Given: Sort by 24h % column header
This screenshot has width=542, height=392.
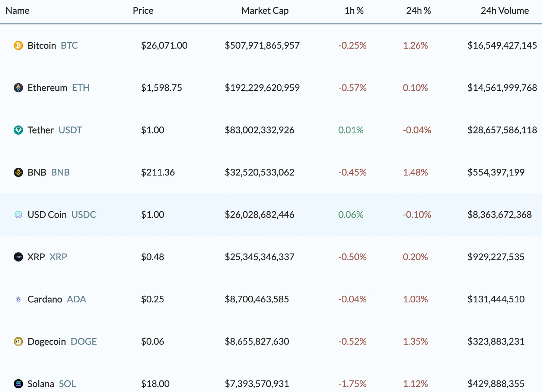Looking at the screenshot, I should click(418, 11).
